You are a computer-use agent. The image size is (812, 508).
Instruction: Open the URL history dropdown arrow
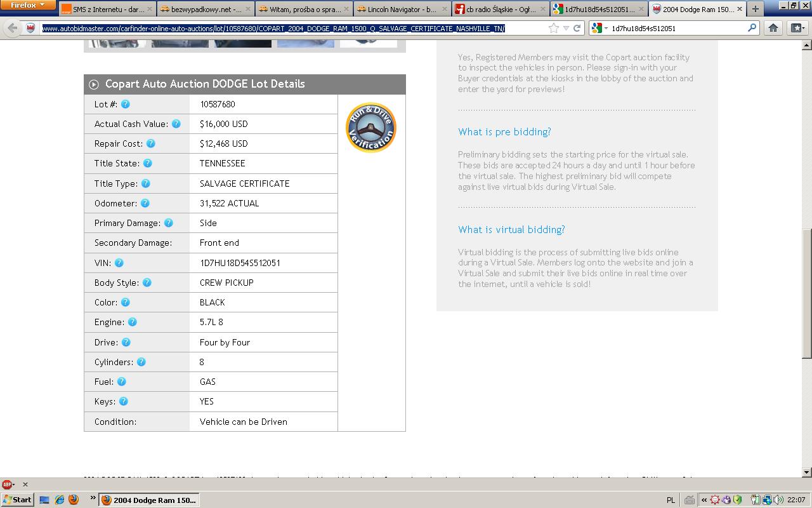tap(566, 29)
